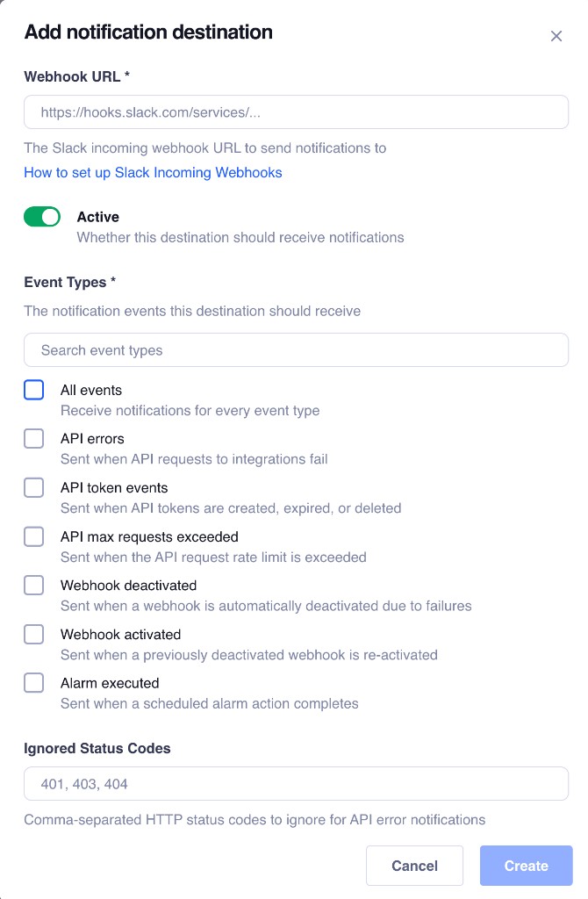
Task: Toggle the Active switch off
Action: (x=42, y=216)
